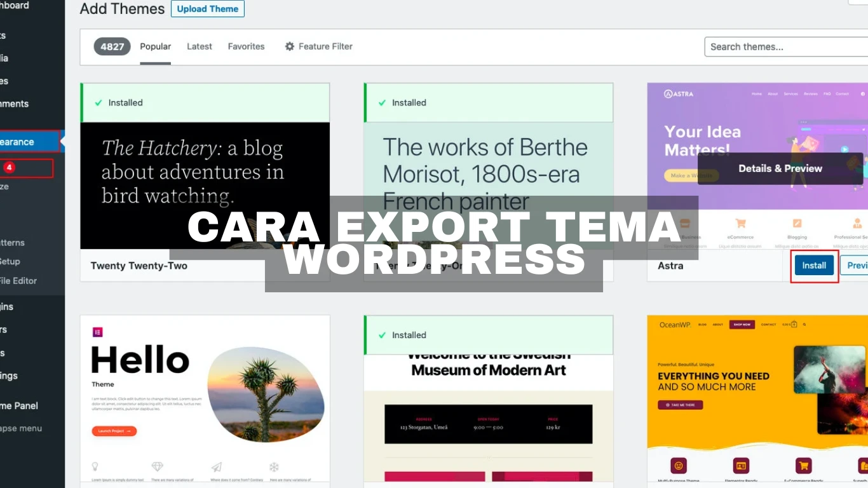This screenshot has height=488, width=868.
Task: Install the Astra theme
Action: pyautogui.click(x=814, y=266)
